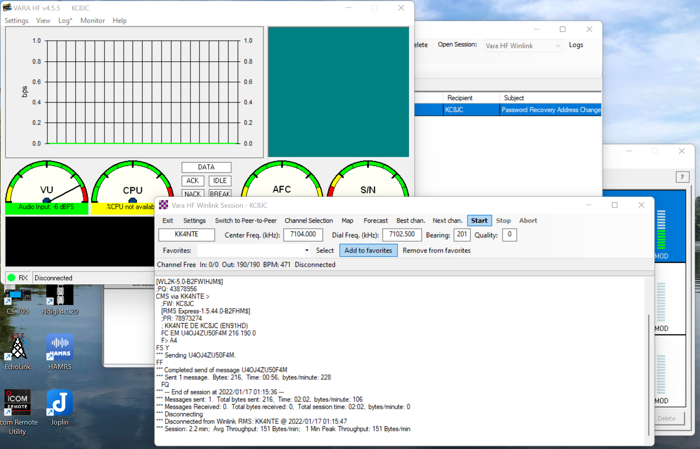Image resolution: width=700 pixels, height=449 pixels.
Task: Click the Bearing field showing 201
Action: (x=462, y=235)
